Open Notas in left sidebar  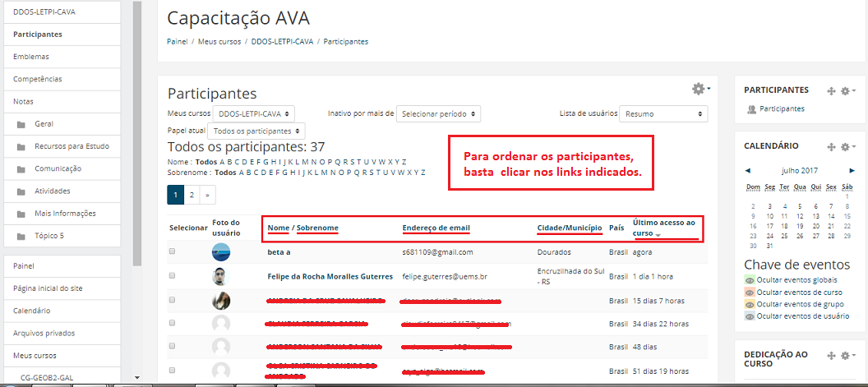[x=62, y=102]
